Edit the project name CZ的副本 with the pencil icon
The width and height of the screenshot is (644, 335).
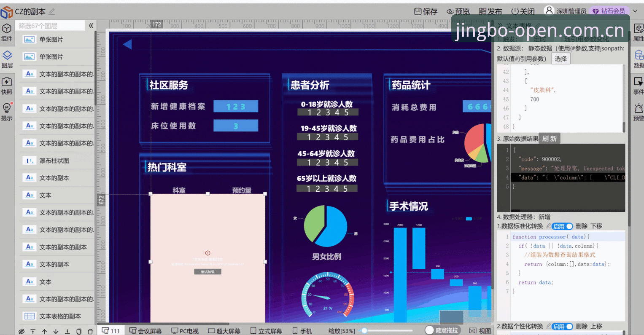click(x=52, y=11)
